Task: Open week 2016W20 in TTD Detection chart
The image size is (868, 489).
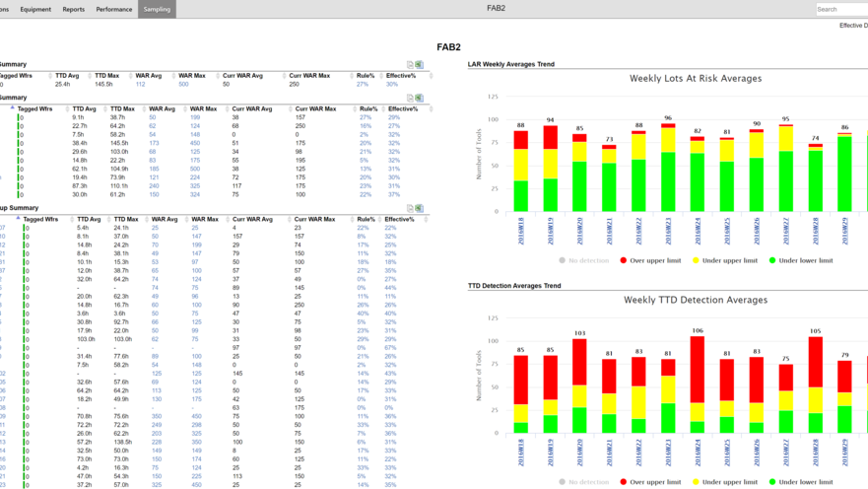Action: [x=579, y=453]
